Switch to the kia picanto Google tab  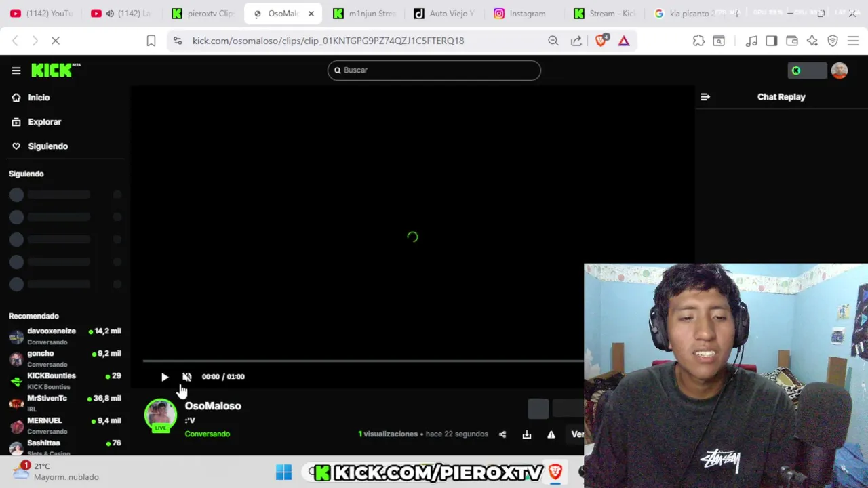[685, 14]
